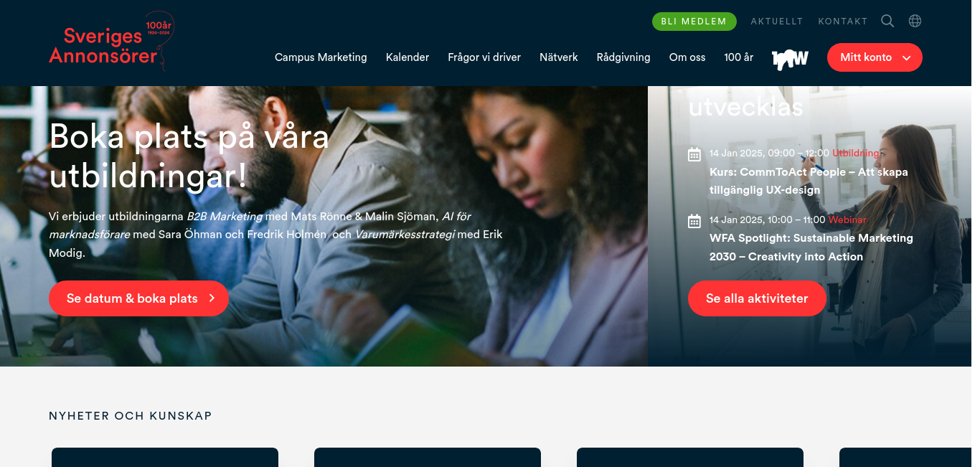The width and height of the screenshot is (980, 467).
Task: Open the Aktuellt link
Action: [777, 22]
